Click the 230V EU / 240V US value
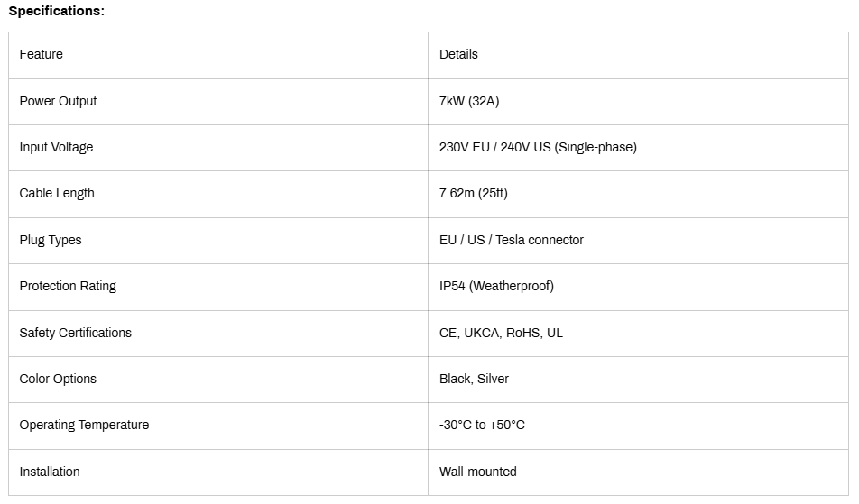The width and height of the screenshot is (859, 504). [x=538, y=147]
